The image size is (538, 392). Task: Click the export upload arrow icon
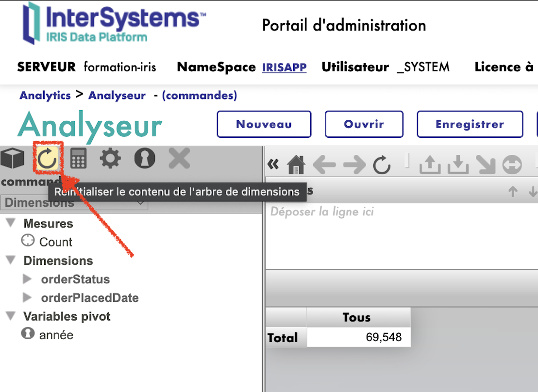[x=429, y=165]
